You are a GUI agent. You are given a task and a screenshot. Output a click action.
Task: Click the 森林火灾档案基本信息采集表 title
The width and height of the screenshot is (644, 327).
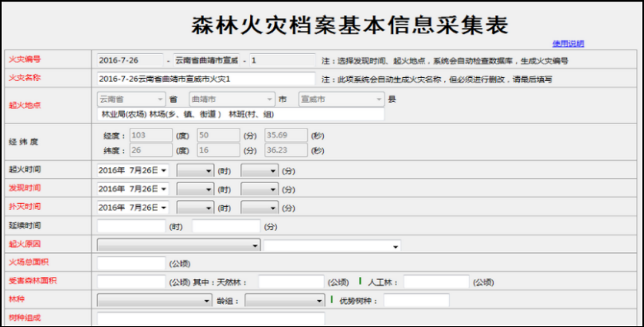click(350, 25)
